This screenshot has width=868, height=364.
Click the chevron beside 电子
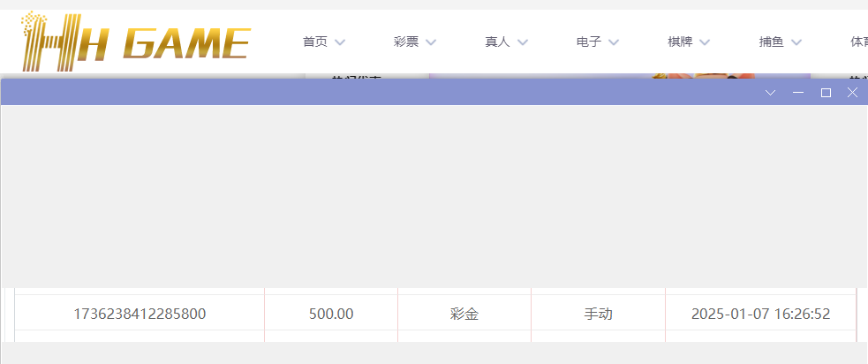pos(614,42)
